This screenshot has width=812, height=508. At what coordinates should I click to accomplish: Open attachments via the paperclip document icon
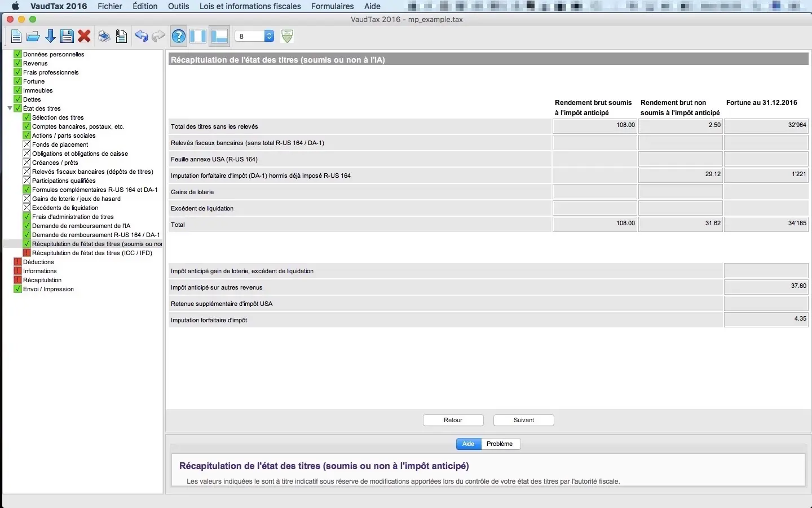point(121,37)
